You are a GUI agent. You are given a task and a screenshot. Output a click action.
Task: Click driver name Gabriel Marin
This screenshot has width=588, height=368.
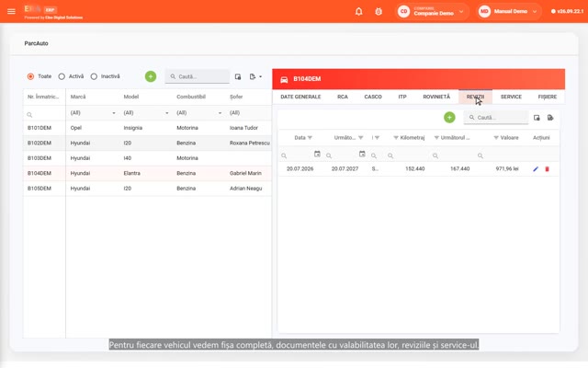click(x=245, y=173)
